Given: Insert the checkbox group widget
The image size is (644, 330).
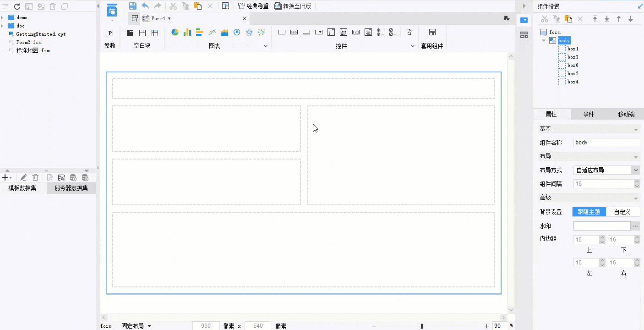Looking at the screenshot, I should [x=393, y=33].
